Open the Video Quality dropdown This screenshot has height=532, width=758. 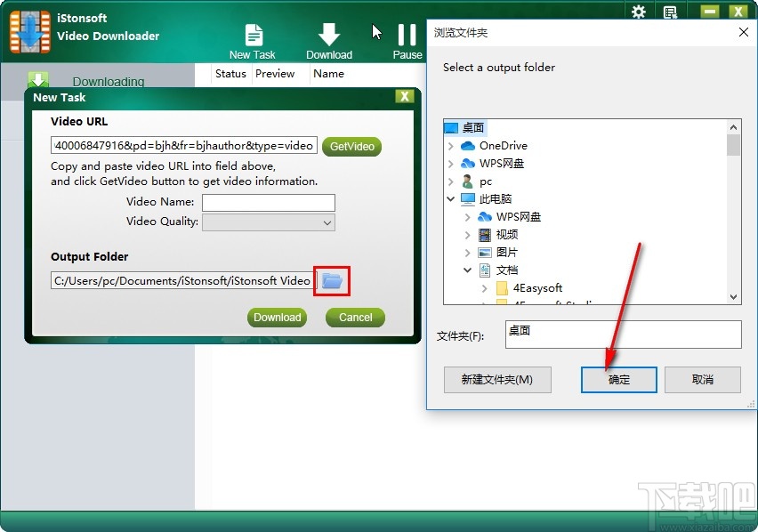click(x=267, y=222)
